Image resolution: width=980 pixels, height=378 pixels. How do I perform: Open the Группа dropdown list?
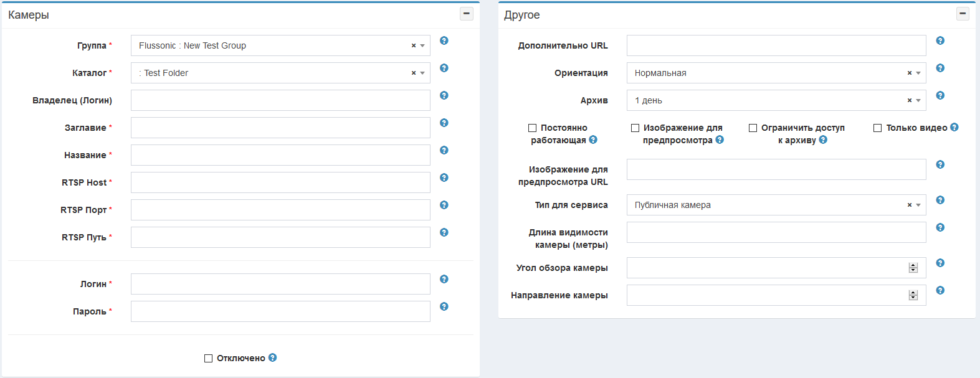[422, 45]
